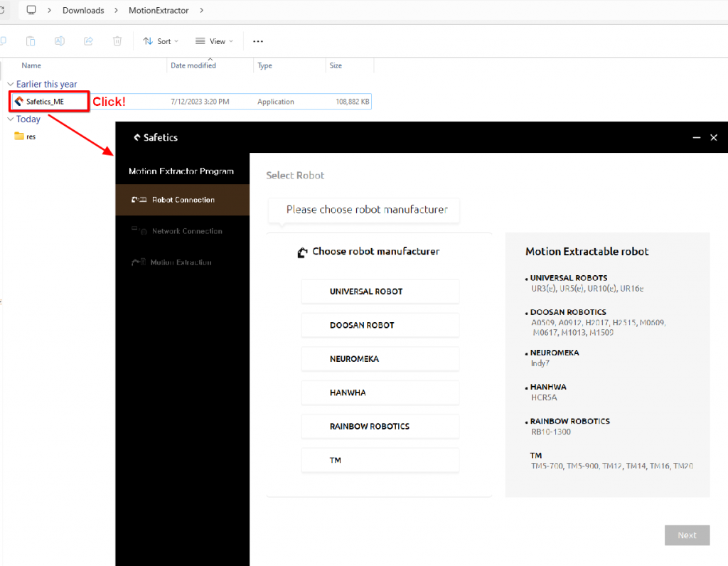Open the See more menu
Image resolution: width=728 pixels, height=566 pixels.
tap(257, 41)
